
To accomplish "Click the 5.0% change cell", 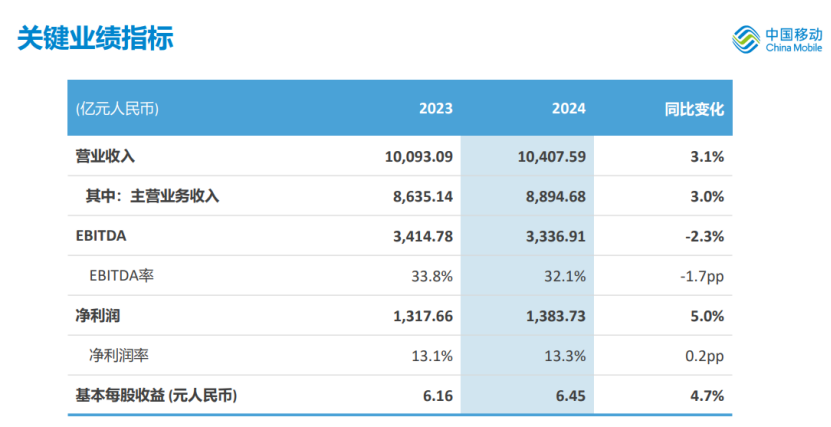I will [x=707, y=316].
